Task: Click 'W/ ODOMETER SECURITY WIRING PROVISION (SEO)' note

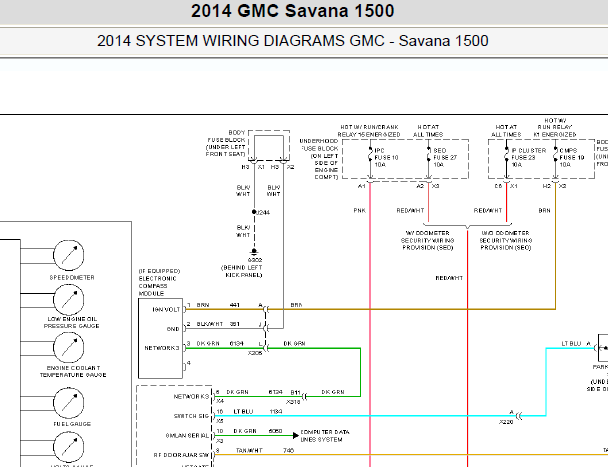Action: click(x=427, y=240)
